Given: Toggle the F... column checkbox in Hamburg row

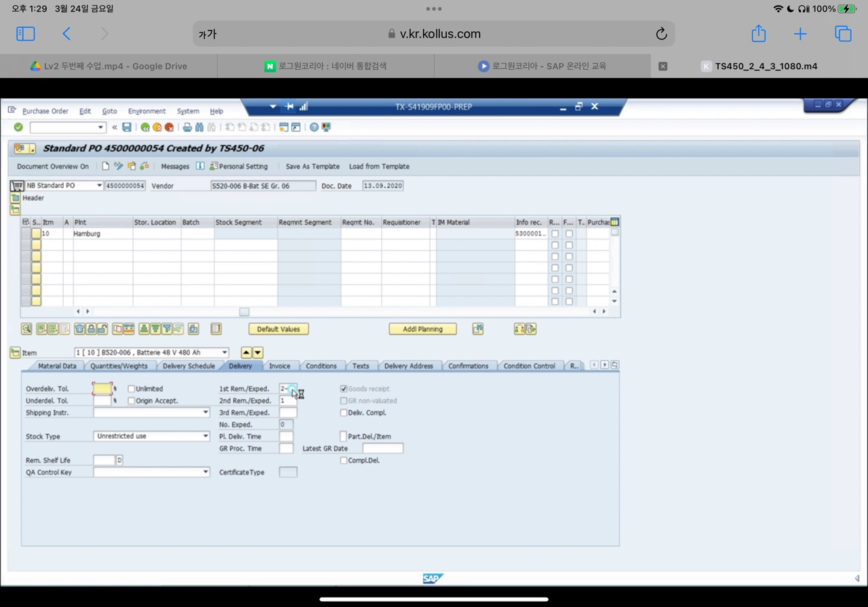Looking at the screenshot, I should point(569,233).
